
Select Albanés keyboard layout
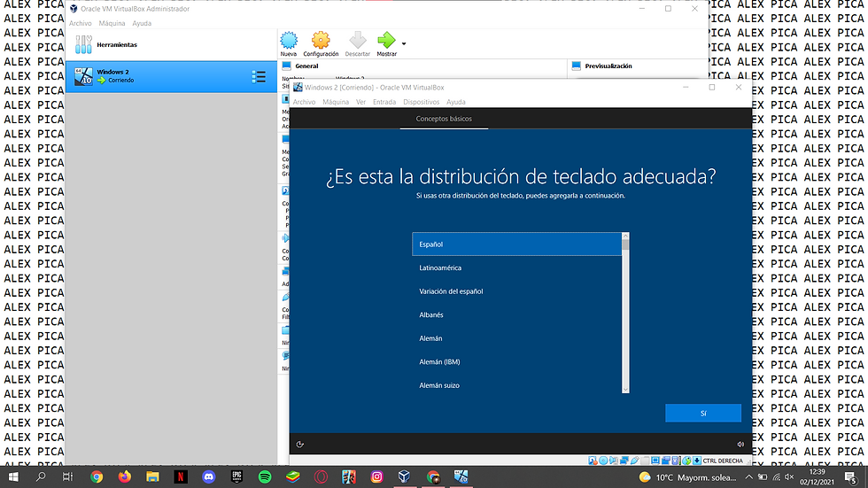click(x=517, y=314)
